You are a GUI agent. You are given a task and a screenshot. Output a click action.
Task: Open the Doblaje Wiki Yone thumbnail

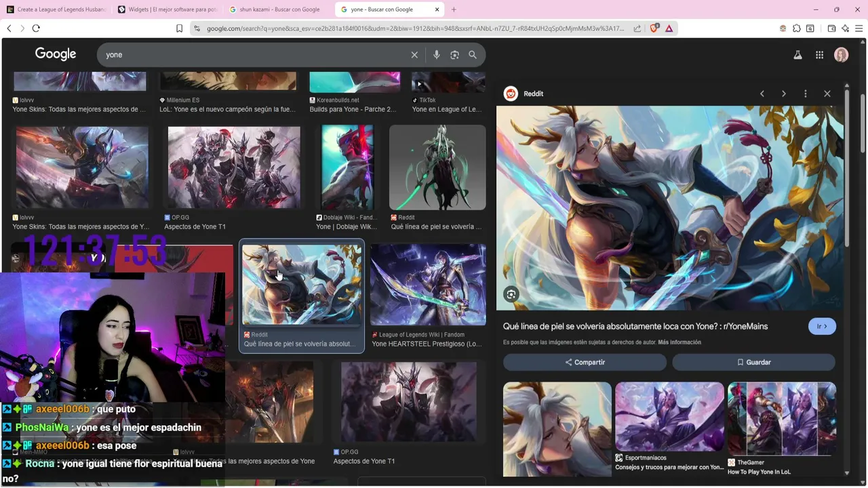[347, 167]
